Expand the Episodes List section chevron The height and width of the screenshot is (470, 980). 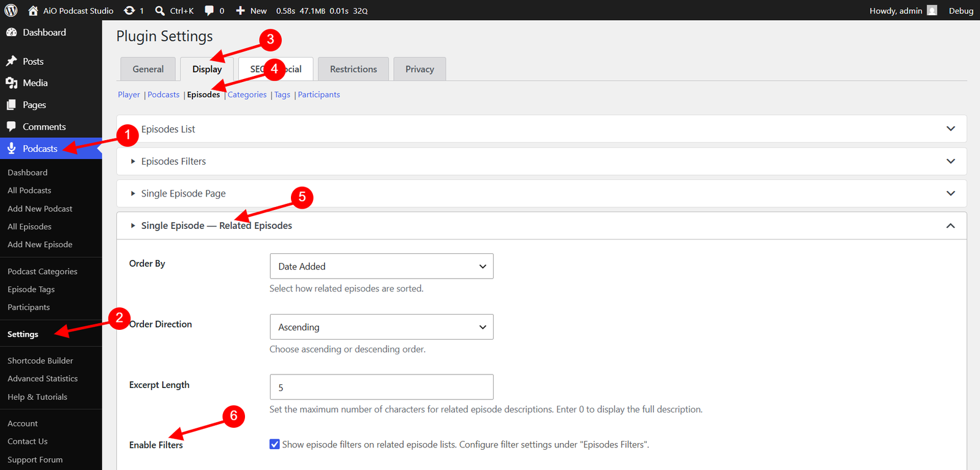[951, 129]
